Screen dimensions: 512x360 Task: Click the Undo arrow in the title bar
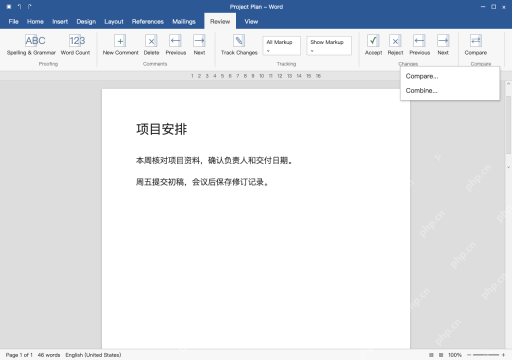(20, 7)
